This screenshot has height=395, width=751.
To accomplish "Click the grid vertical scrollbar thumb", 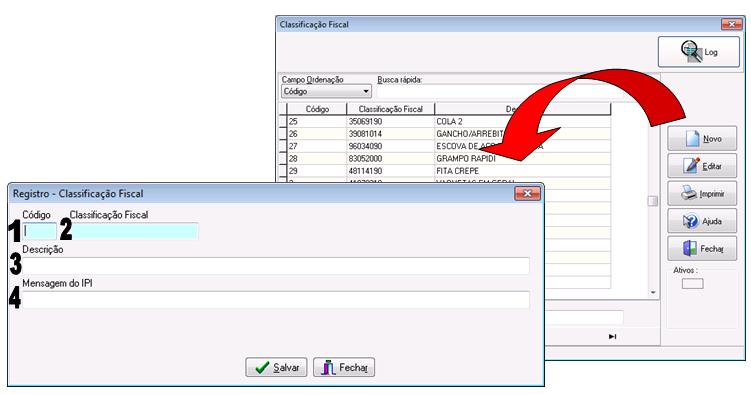I will tap(653, 201).
